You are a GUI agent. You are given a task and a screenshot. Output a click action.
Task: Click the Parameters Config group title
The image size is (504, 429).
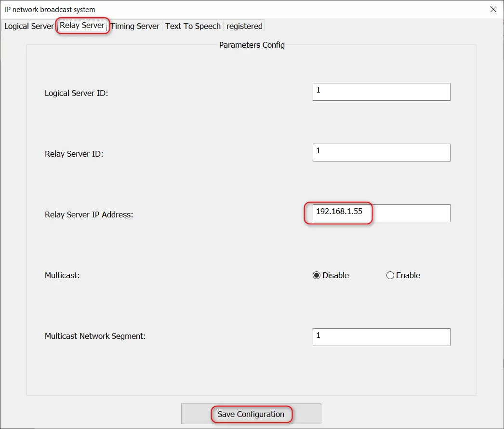pos(252,45)
